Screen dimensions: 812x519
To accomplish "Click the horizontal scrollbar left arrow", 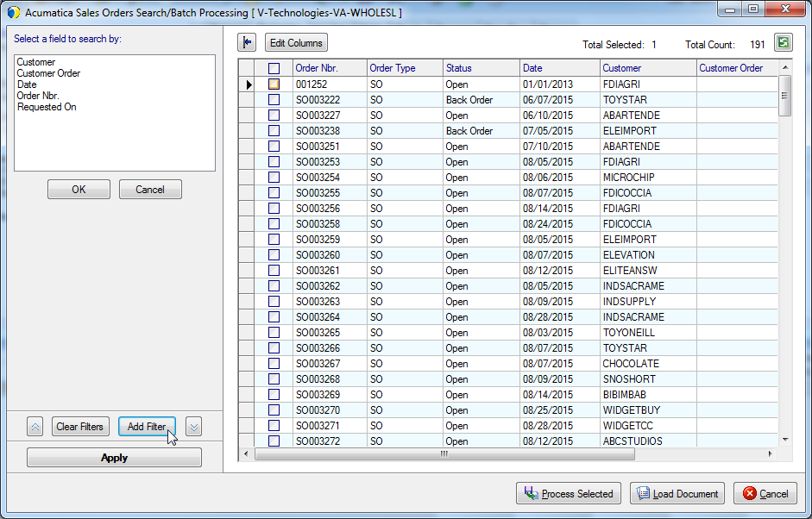I will (246, 453).
